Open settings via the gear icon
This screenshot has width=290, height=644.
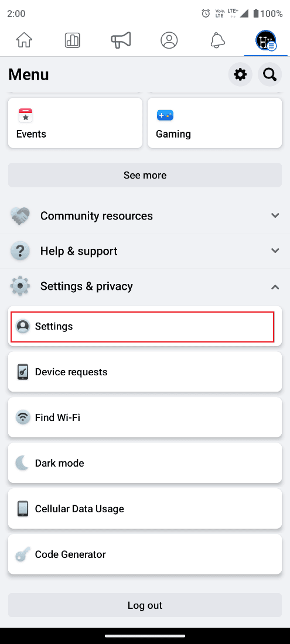click(x=240, y=74)
